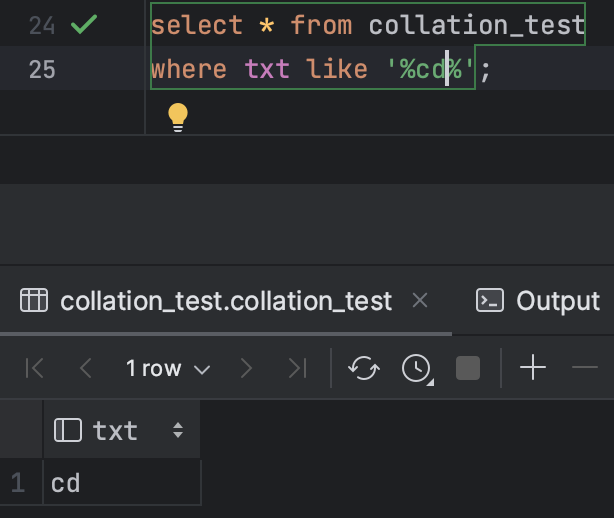
Task: Delete the row with minus icon
Action: pyautogui.click(x=585, y=367)
